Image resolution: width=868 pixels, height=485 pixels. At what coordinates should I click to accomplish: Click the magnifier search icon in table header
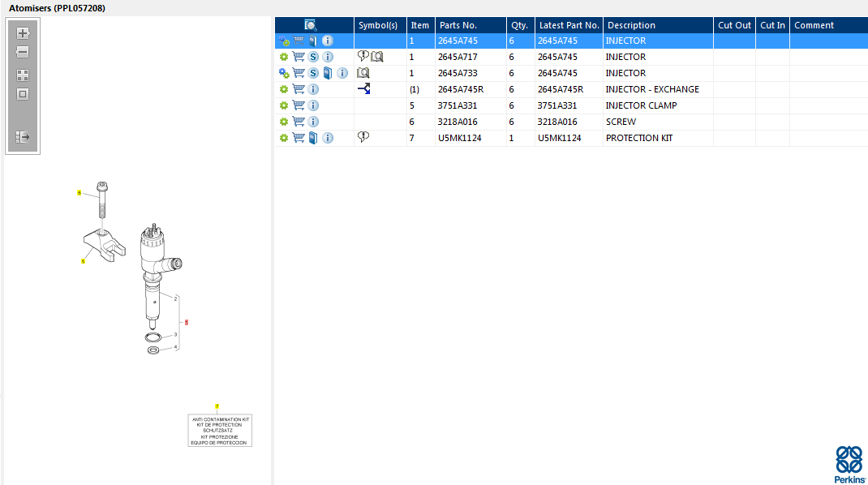pyautogui.click(x=311, y=25)
